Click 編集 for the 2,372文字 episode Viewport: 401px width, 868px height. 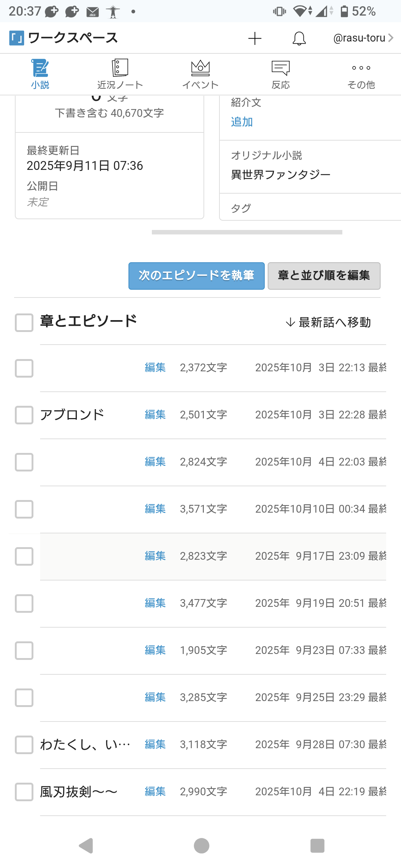155,367
